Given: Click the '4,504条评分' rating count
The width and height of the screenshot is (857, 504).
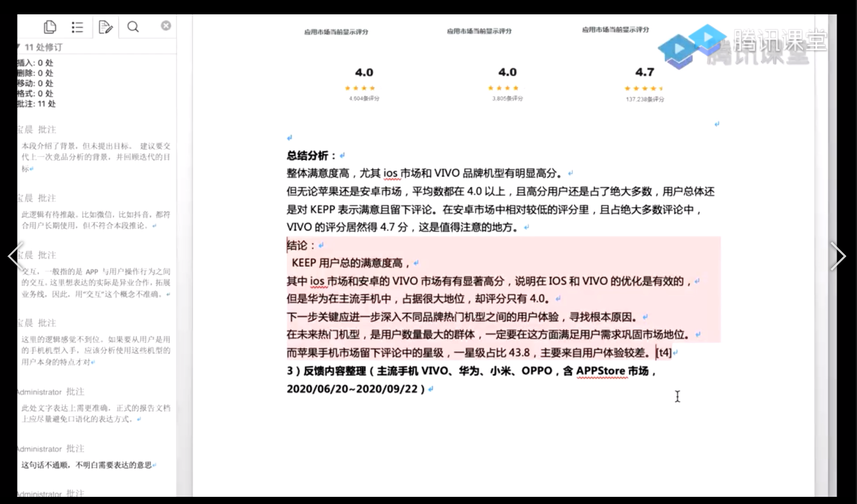Looking at the screenshot, I should coord(364,99).
